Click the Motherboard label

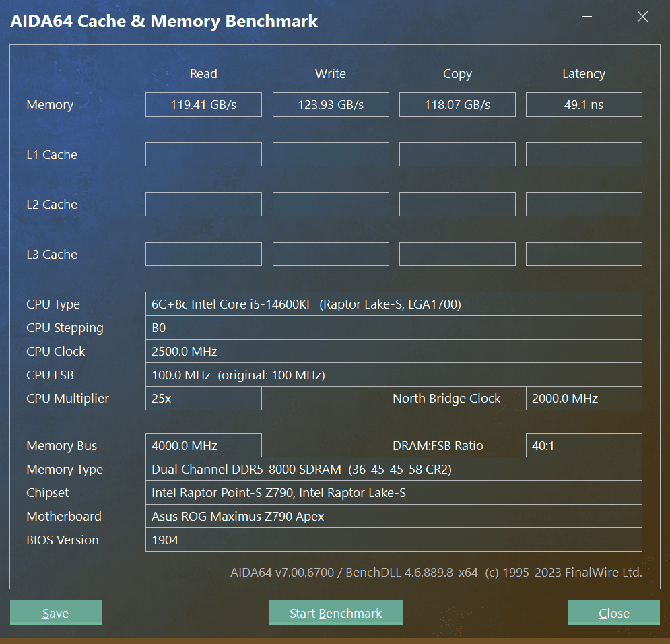64,516
